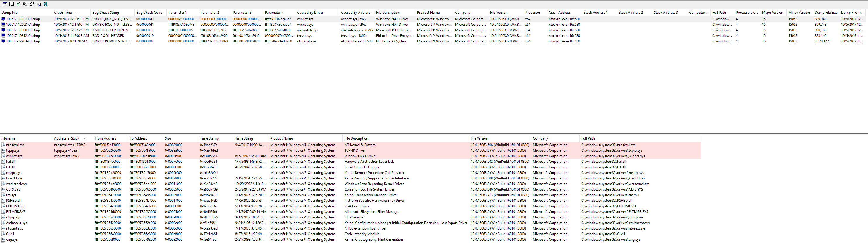This screenshot has height=243, width=868.
Task: Click the Major Version column header
Action: click(774, 13)
